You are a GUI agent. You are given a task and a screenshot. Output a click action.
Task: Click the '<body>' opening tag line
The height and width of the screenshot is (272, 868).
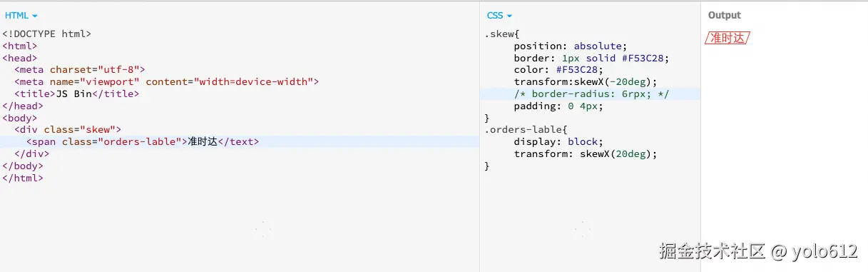click(x=20, y=118)
